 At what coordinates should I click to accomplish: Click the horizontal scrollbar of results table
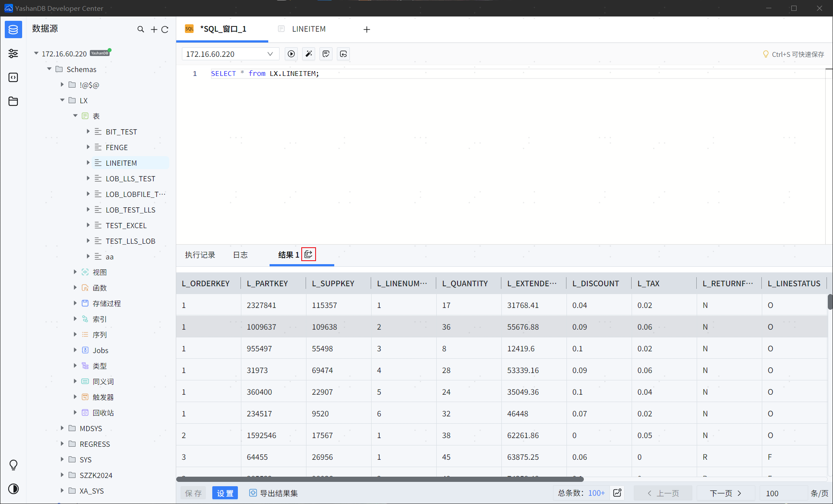[x=380, y=479]
